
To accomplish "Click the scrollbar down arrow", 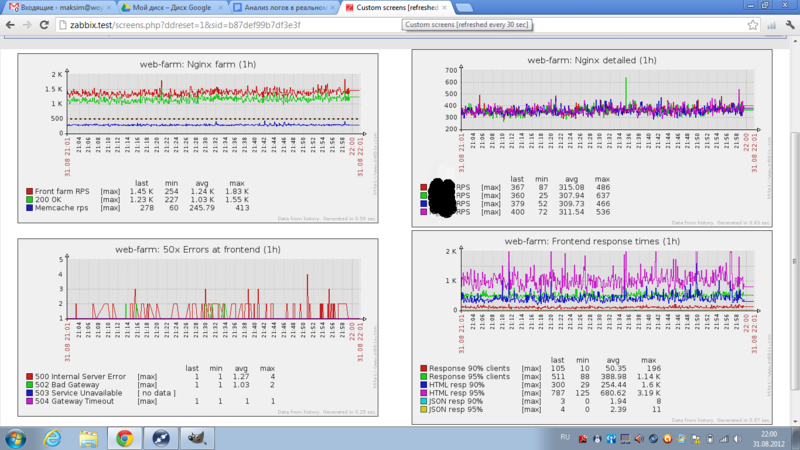I will [794, 421].
